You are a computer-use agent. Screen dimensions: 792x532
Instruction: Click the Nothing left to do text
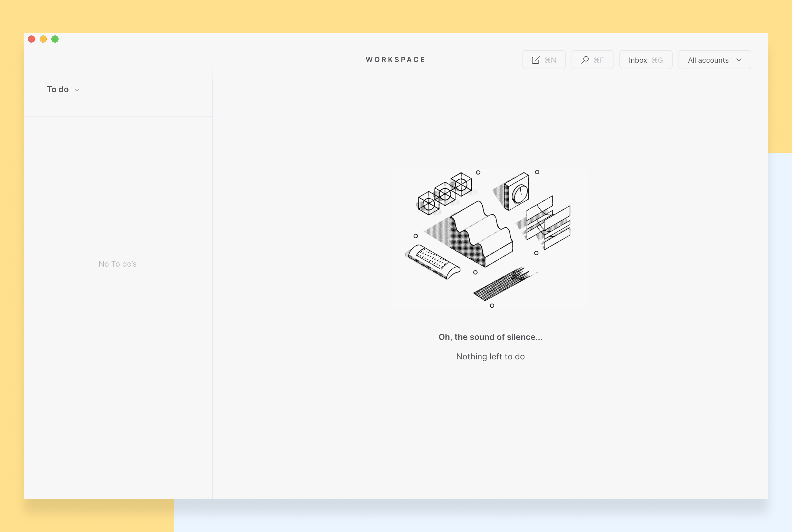click(490, 357)
